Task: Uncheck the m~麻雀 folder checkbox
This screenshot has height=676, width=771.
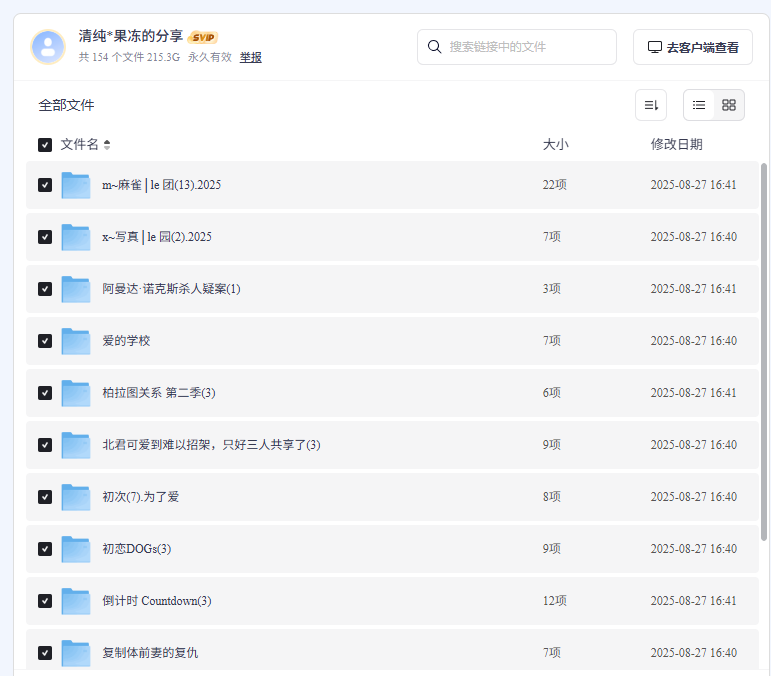Action: 45,185
